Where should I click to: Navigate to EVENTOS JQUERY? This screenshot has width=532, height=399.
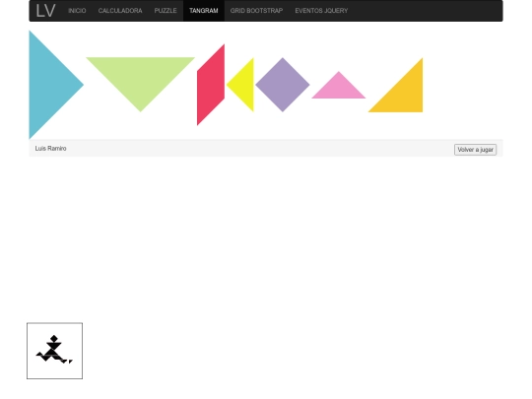(321, 11)
